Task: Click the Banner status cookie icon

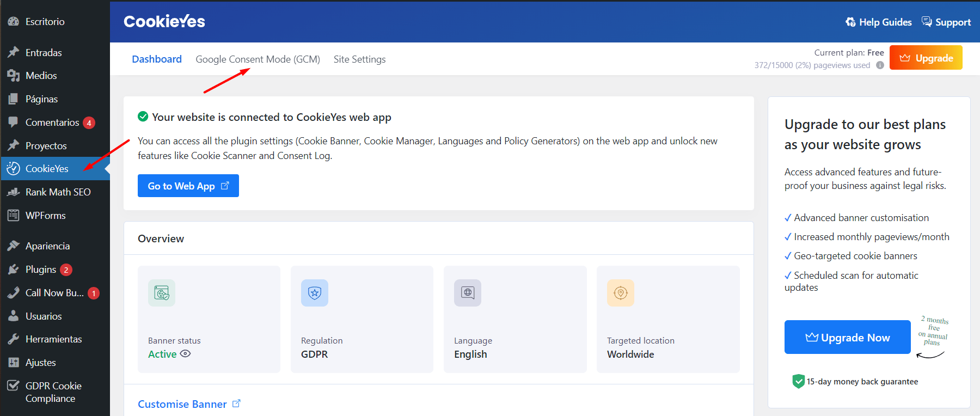Action: click(x=162, y=293)
